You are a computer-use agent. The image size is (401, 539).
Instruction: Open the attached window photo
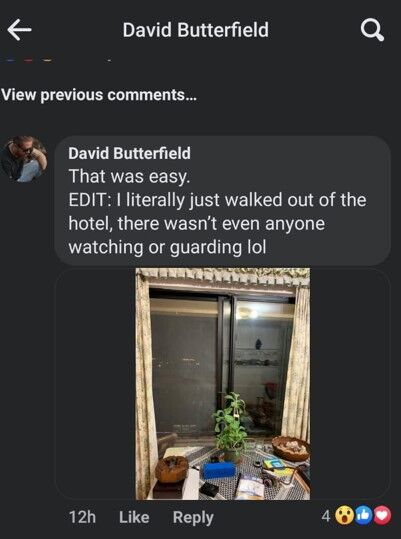[x=223, y=384]
